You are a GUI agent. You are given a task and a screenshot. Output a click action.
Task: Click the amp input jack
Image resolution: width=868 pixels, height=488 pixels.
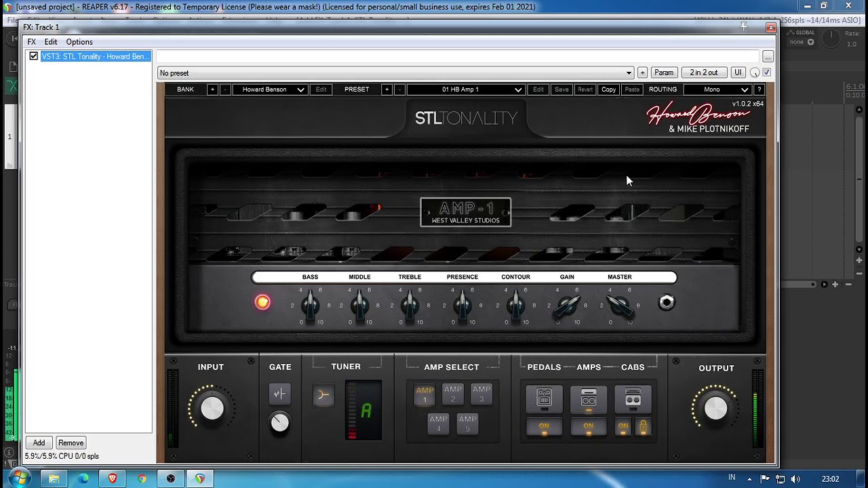(x=667, y=302)
